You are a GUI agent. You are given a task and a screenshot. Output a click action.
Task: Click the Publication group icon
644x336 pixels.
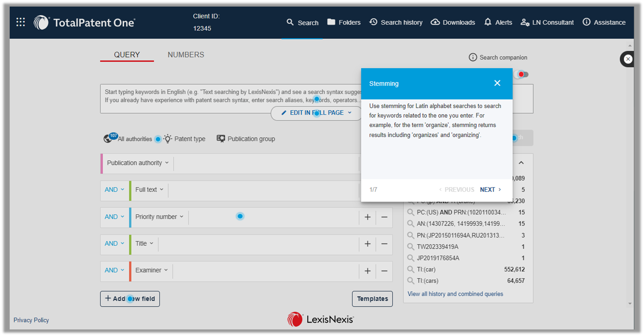coord(220,138)
